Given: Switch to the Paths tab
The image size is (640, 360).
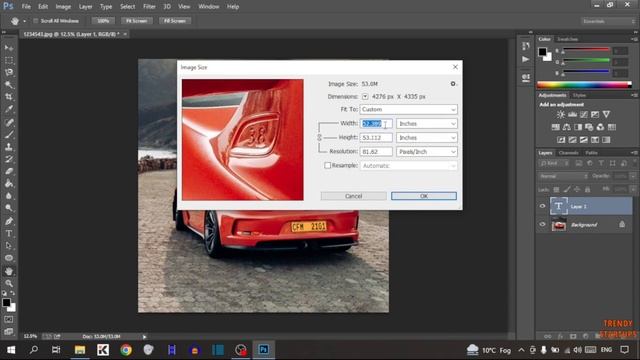Looking at the screenshot, I should [591, 153].
